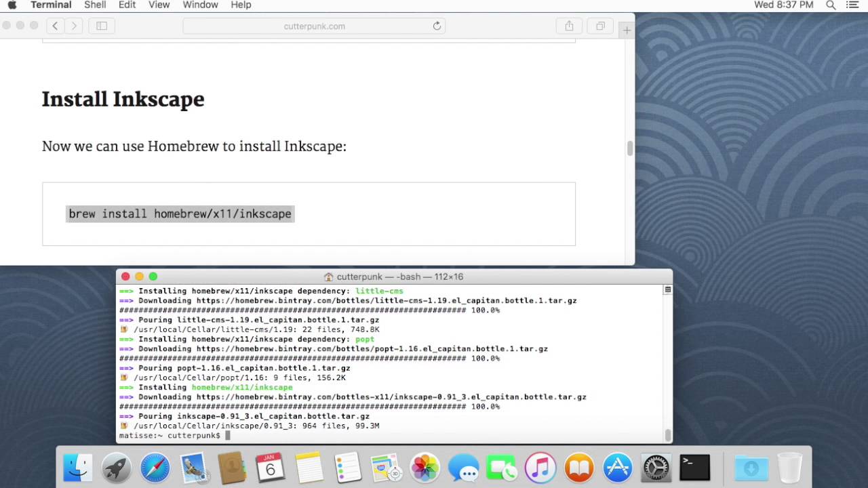Open Calendar icon showing JAN 6

pos(271,468)
